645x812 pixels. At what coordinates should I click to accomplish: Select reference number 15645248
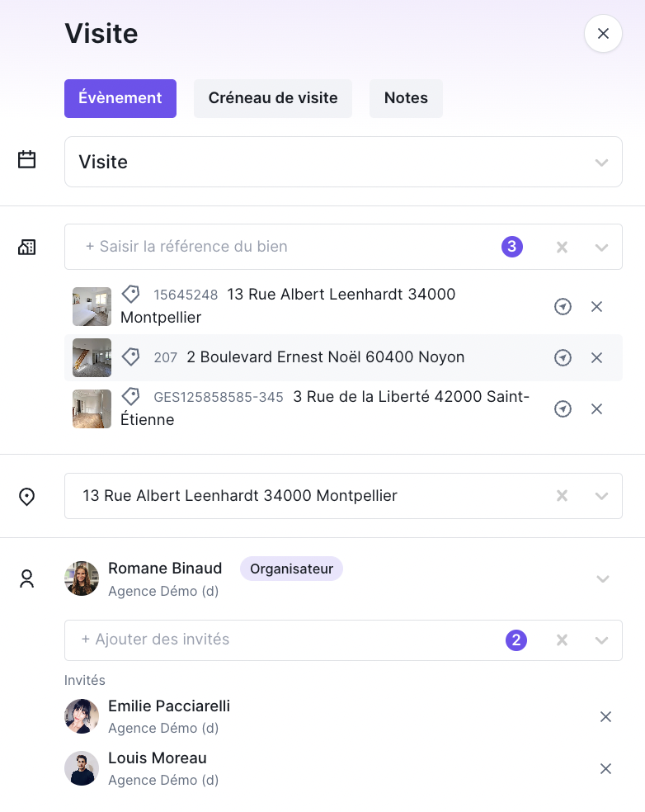coord(186,295)
